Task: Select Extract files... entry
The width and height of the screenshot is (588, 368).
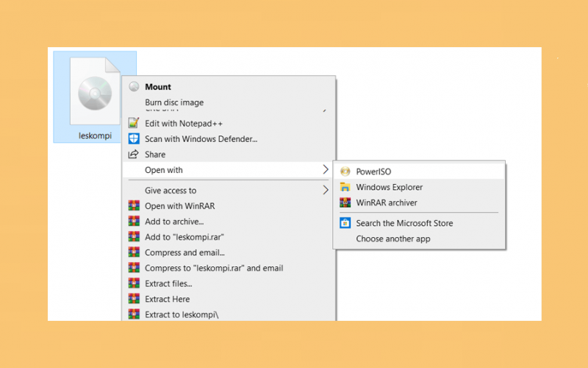Action: (x=169, y=283)
